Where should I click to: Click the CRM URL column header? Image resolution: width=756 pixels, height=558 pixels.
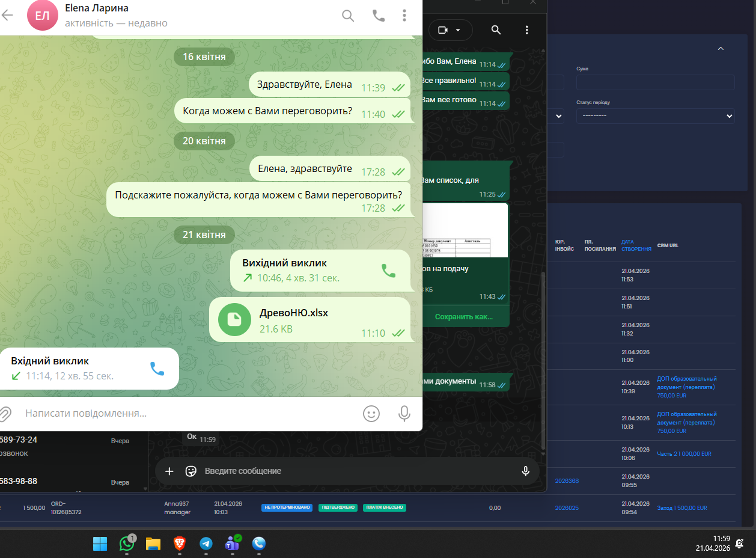coord(668,245)
